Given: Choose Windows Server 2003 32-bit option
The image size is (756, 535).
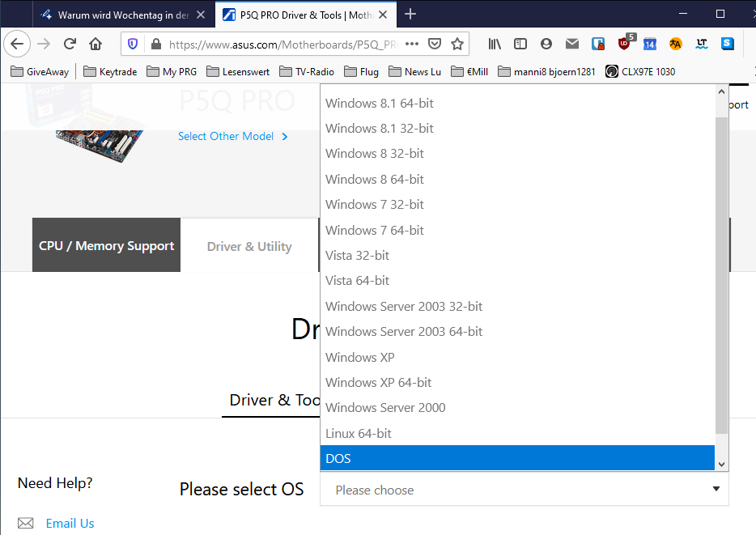Looking at the screenshot, I should tap(517, 306).
